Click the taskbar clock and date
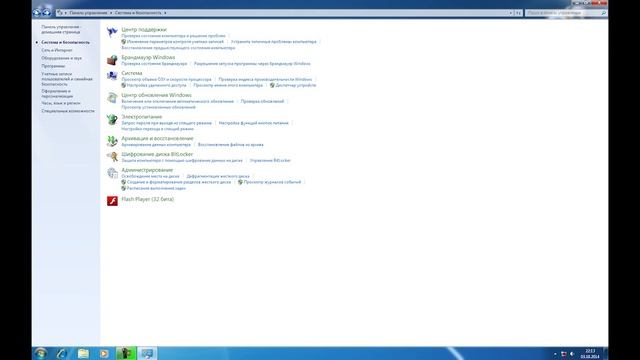This screenshot has width=640, height=360. click(590, 354)
